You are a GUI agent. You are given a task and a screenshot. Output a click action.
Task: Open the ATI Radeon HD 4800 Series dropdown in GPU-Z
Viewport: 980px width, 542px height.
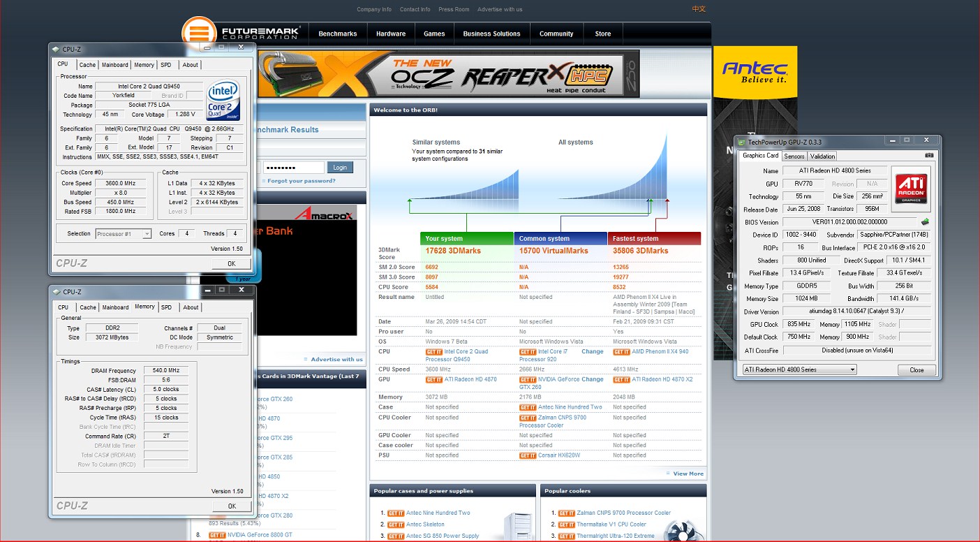(799, 369)
